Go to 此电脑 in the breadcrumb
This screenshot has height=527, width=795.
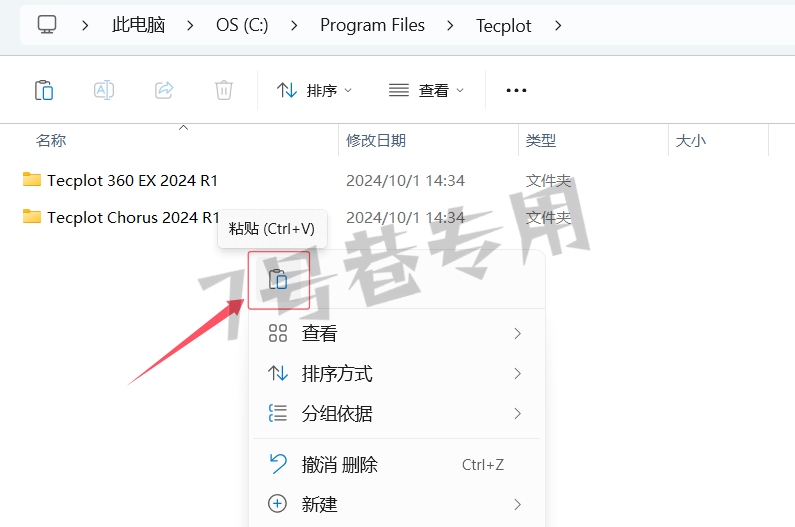click(138, 25)
